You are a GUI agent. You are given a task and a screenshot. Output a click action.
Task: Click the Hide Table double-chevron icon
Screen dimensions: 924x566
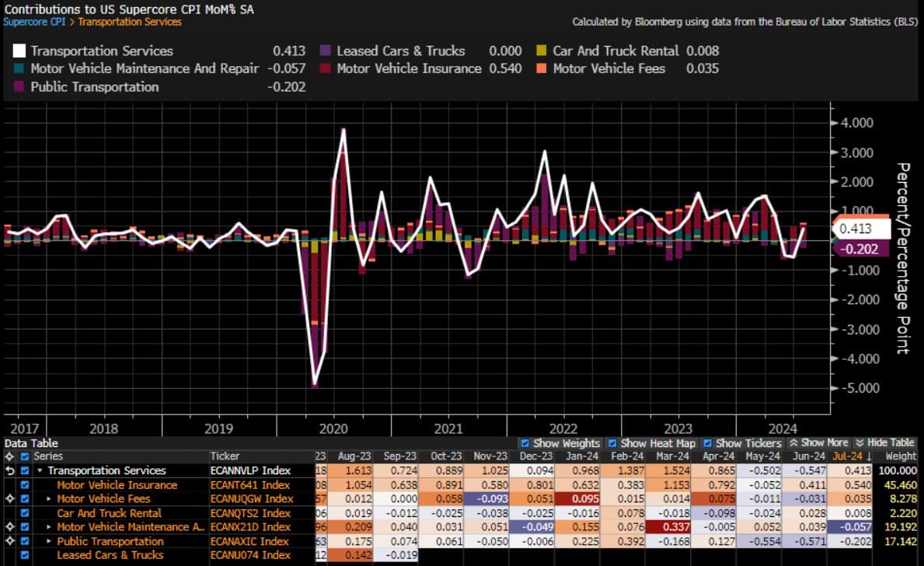coord(859,442)
